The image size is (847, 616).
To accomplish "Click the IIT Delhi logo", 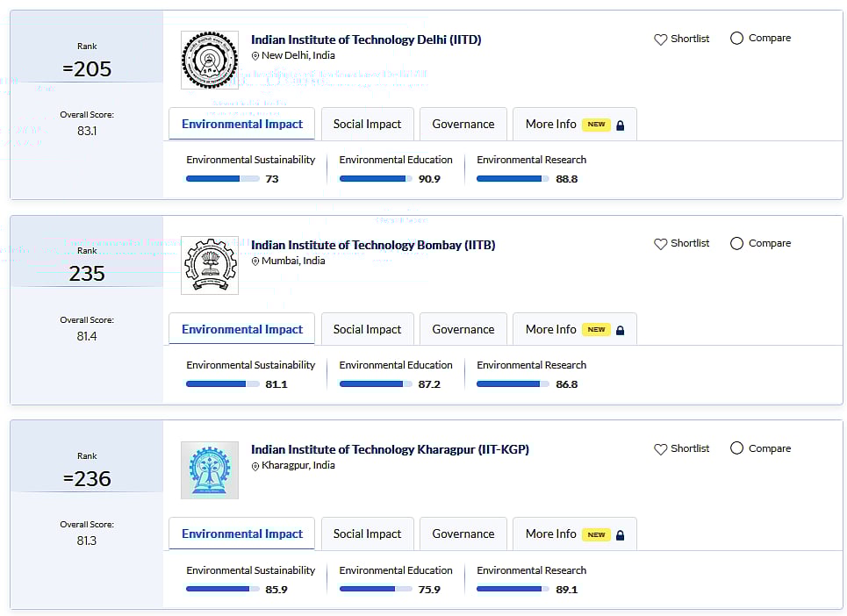I will [209, 61].
